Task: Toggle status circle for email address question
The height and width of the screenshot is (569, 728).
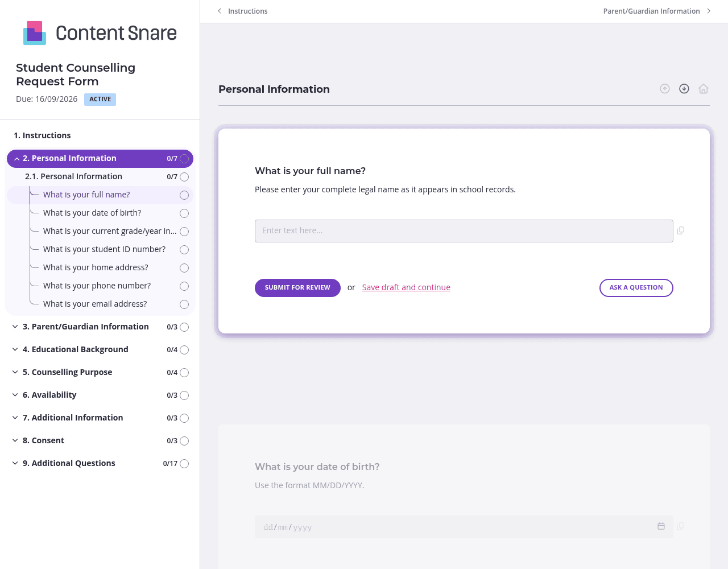Action: tap(184, 304)
